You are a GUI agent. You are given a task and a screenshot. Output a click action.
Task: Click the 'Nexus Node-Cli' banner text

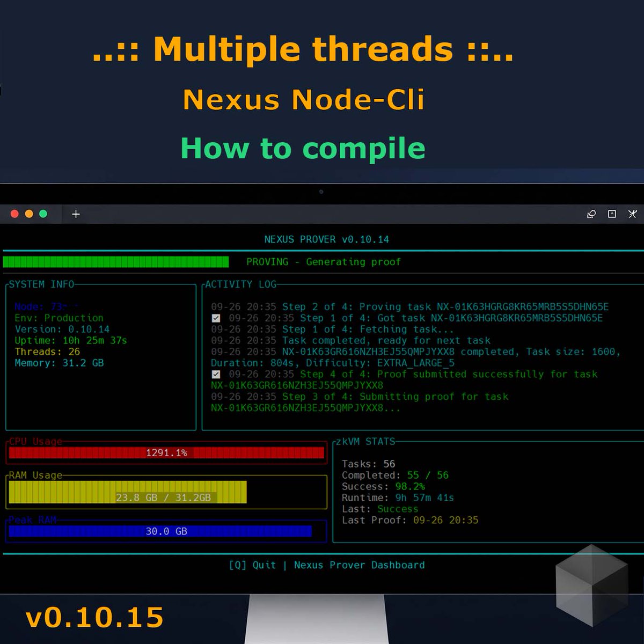(x=304, y=100)
